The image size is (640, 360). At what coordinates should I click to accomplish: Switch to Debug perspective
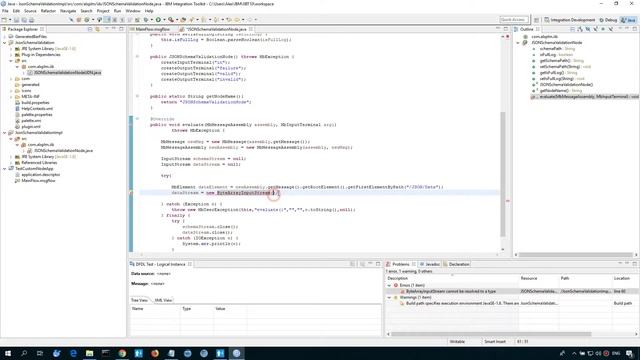click(608, 20)
